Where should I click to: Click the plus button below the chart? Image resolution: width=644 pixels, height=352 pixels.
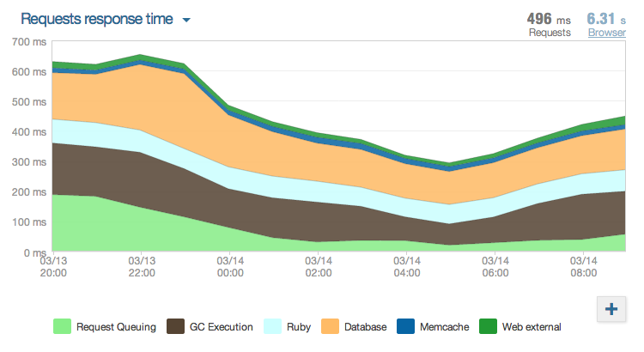tap(611, 309)
